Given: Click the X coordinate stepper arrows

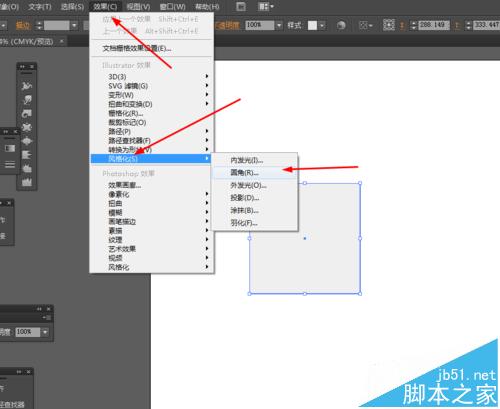Looking at the screenshot, I should coord(413,25).
